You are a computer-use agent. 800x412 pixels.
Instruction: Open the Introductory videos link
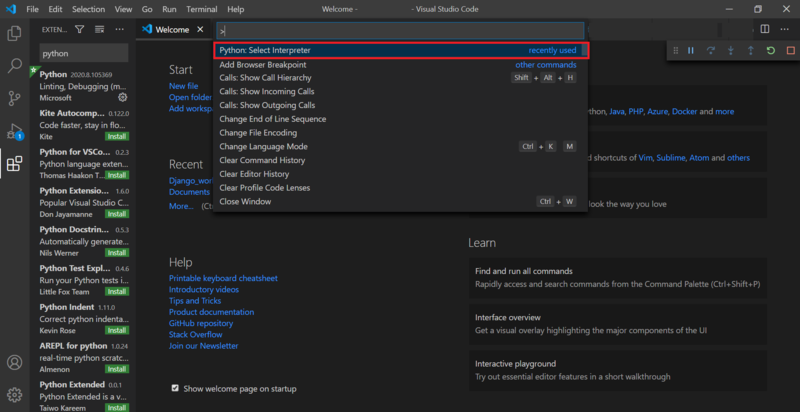(204, 290)
